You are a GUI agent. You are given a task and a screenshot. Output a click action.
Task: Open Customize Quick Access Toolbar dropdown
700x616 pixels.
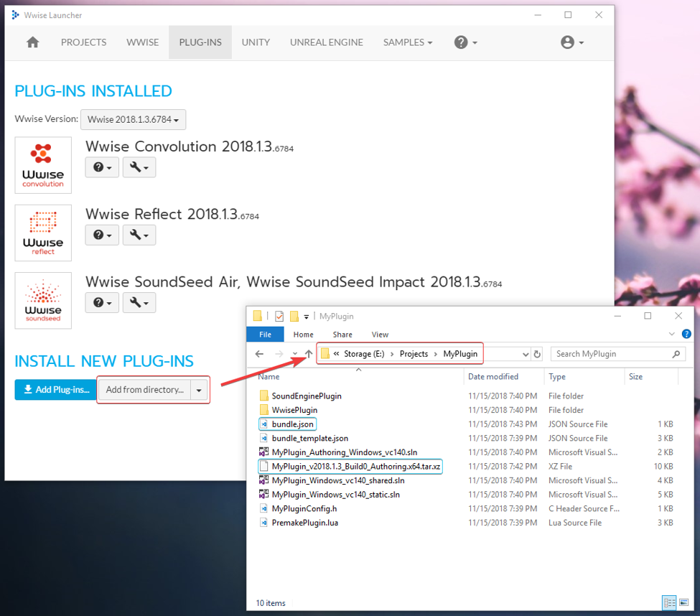[x=307, y=317]
